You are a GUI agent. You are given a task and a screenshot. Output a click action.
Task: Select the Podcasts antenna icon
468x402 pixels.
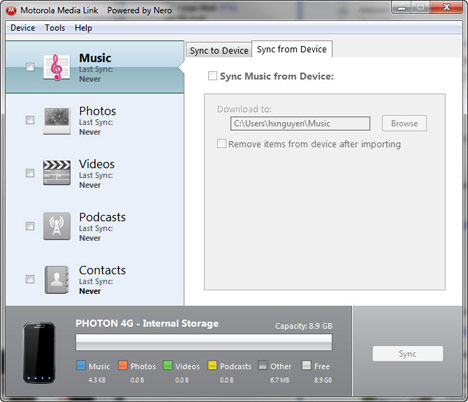(57, 226)
